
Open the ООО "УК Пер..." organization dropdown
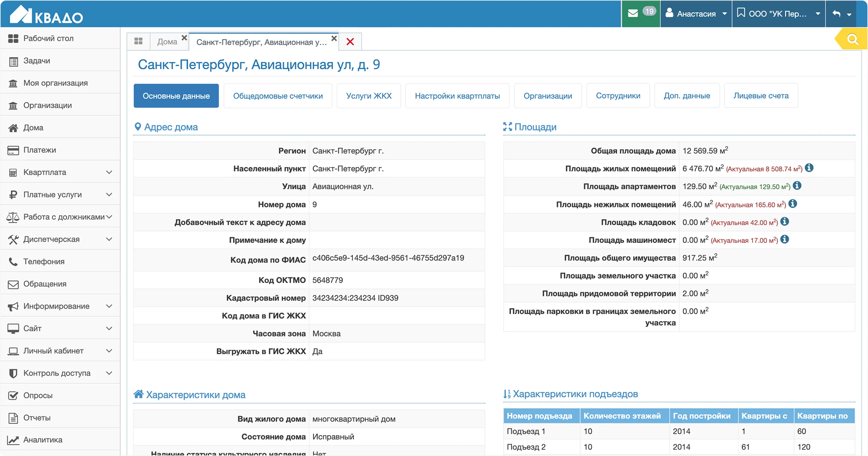click(778, 14)
